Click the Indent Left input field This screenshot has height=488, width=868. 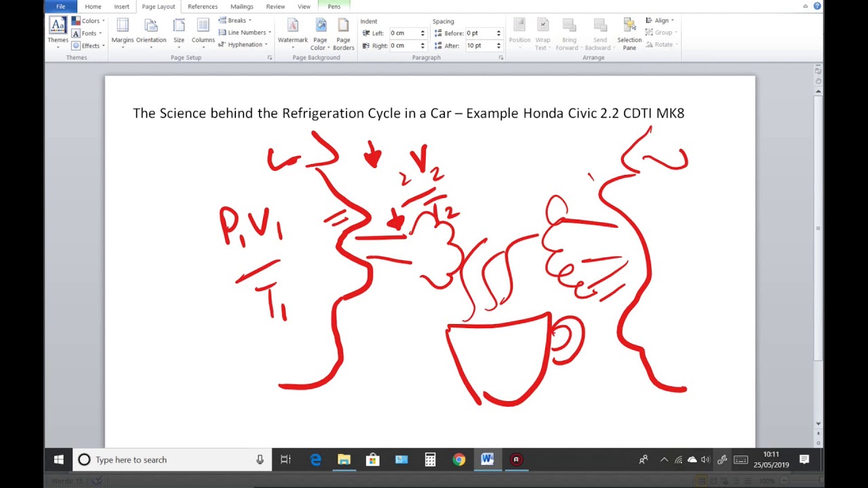[x=404, y=33]
